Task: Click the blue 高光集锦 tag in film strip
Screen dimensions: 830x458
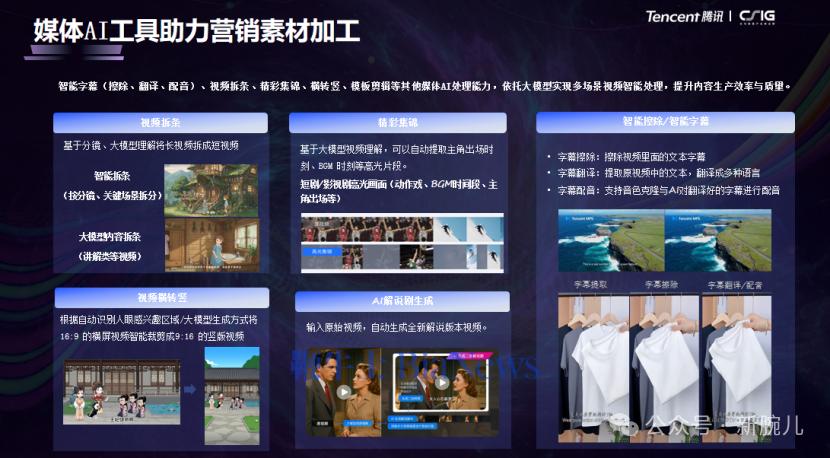Action: click(321, 252)
